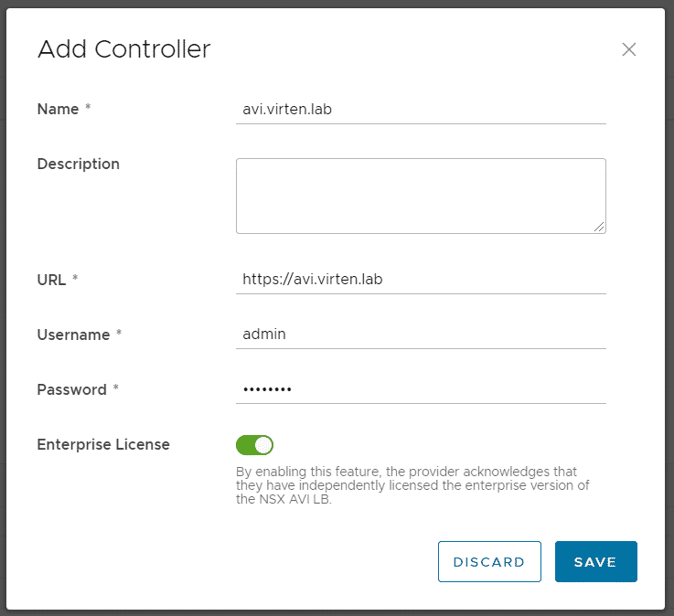The height and width of the screenshot is (616, 674).
Task: Click the Description label text
Action: tap(79, 165)
